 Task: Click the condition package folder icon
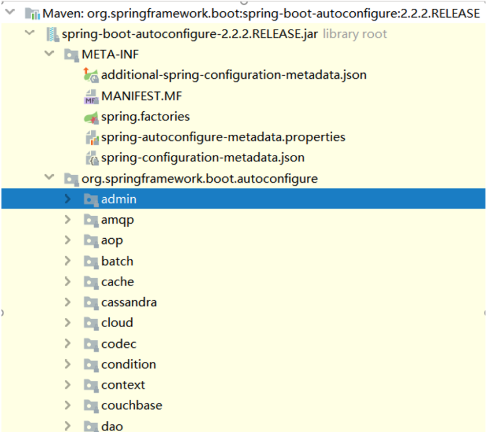(91, 365)
